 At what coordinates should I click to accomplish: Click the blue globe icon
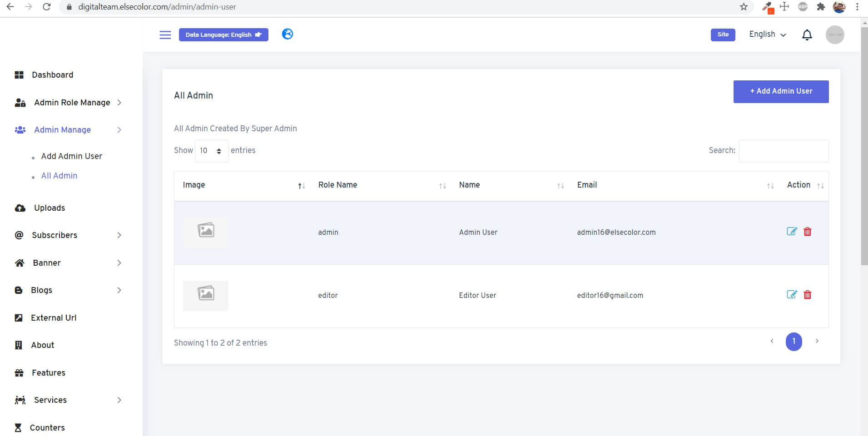[x=288, y=34]
